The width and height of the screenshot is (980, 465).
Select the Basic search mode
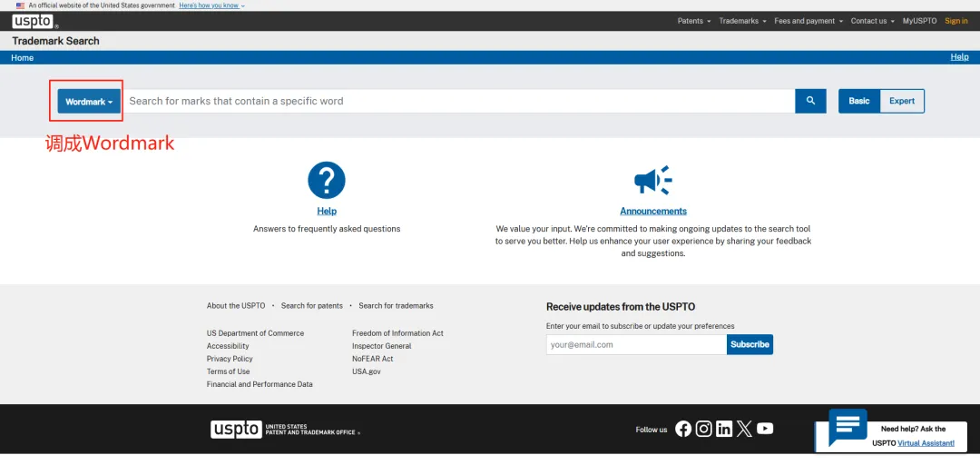[x=858, y=101]
